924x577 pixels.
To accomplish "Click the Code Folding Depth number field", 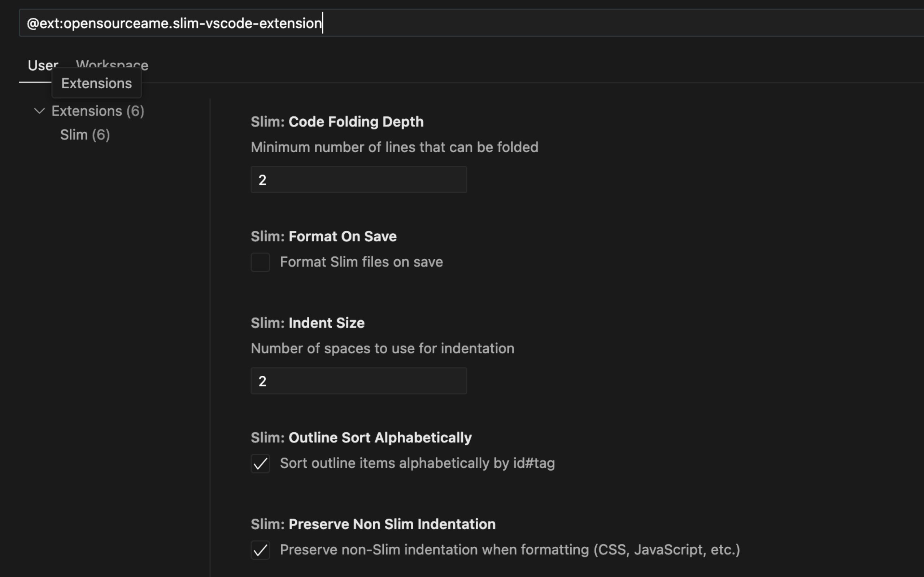I will click(x=358, y=180).
